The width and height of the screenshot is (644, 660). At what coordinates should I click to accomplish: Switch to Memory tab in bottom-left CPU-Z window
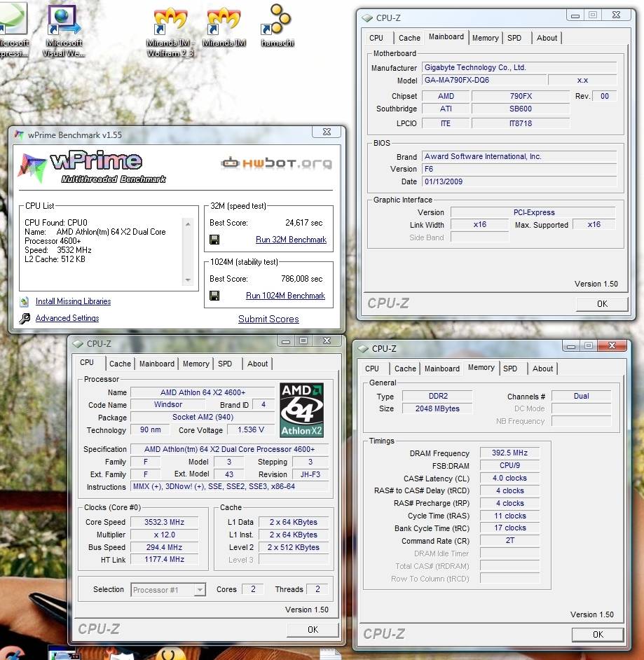point(196,364)
